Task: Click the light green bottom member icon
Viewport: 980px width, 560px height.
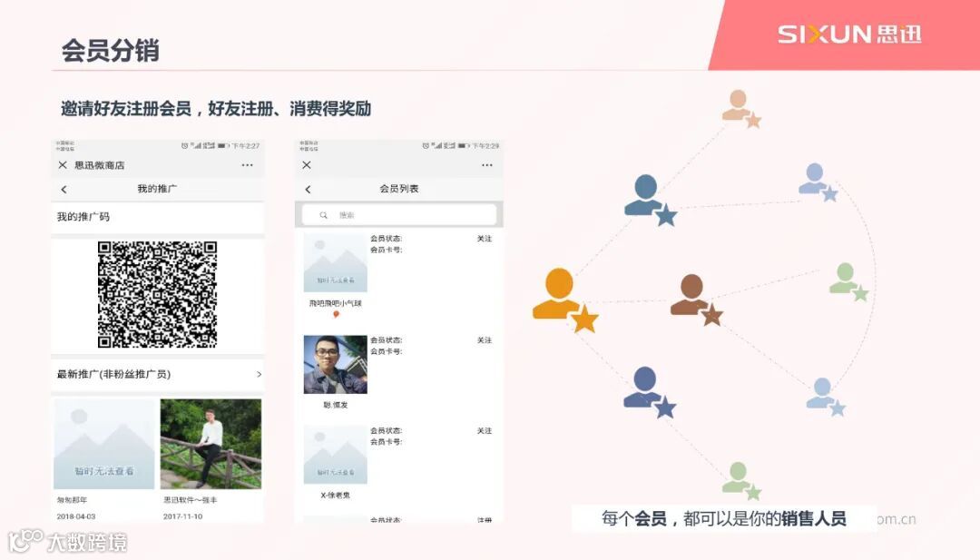Action: coord(741,481)
